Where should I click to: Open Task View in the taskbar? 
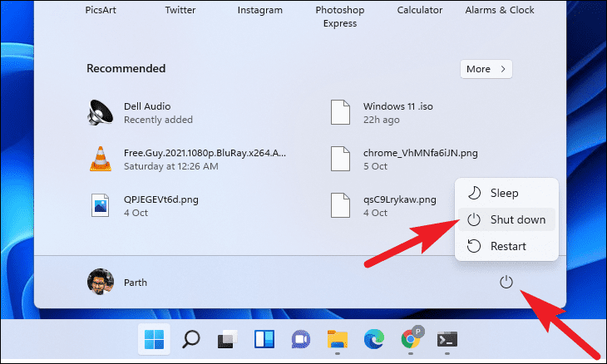pos(227,339)
